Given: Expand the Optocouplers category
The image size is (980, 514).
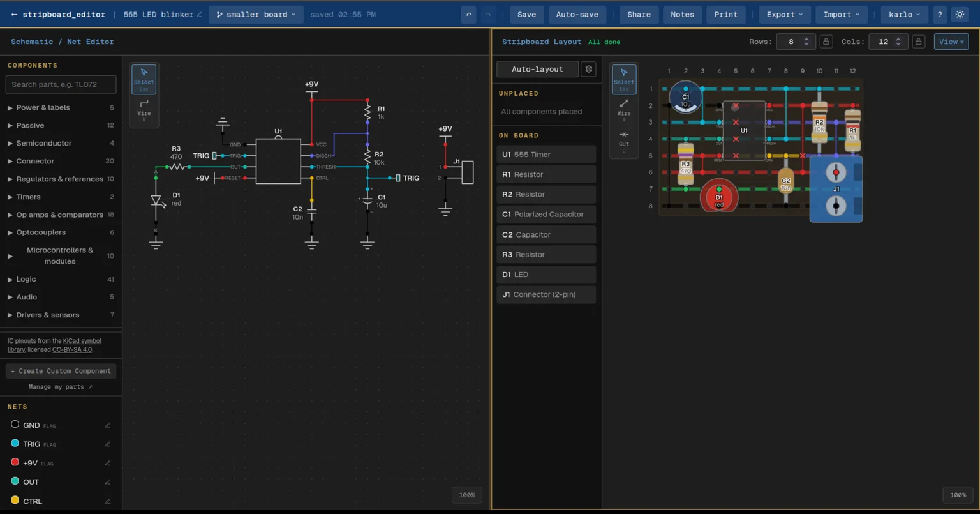Looking at the screenshot, I should tap(61, 232).
